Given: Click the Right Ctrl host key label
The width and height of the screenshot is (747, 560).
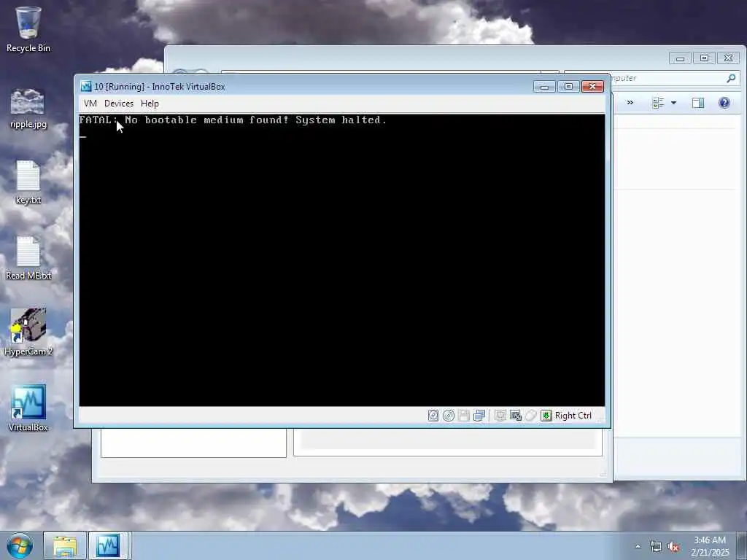Looking at the screenshot, I should 573,416.
